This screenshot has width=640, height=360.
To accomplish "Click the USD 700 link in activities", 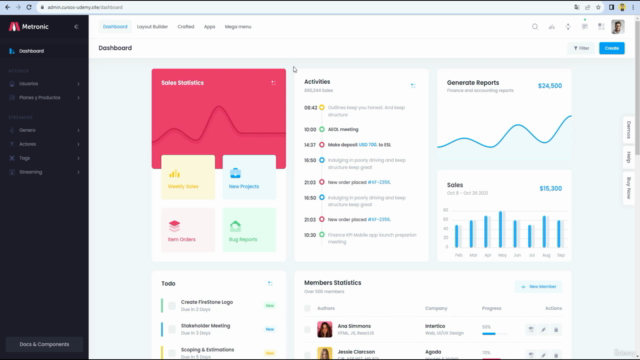I will [368, 144].
